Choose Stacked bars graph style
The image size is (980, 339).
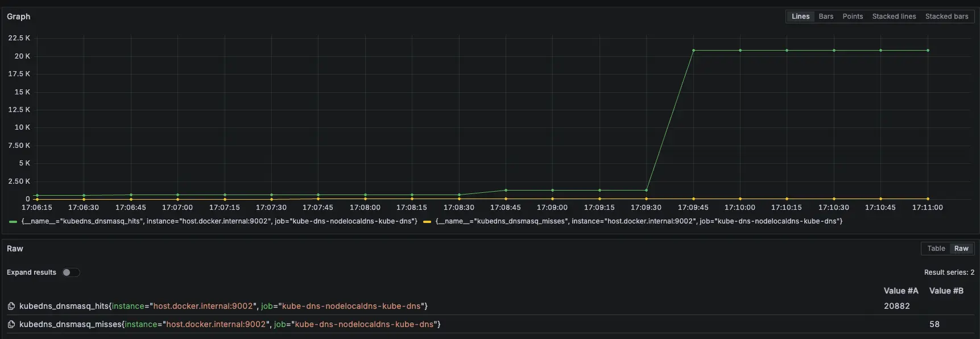point(946,16)
